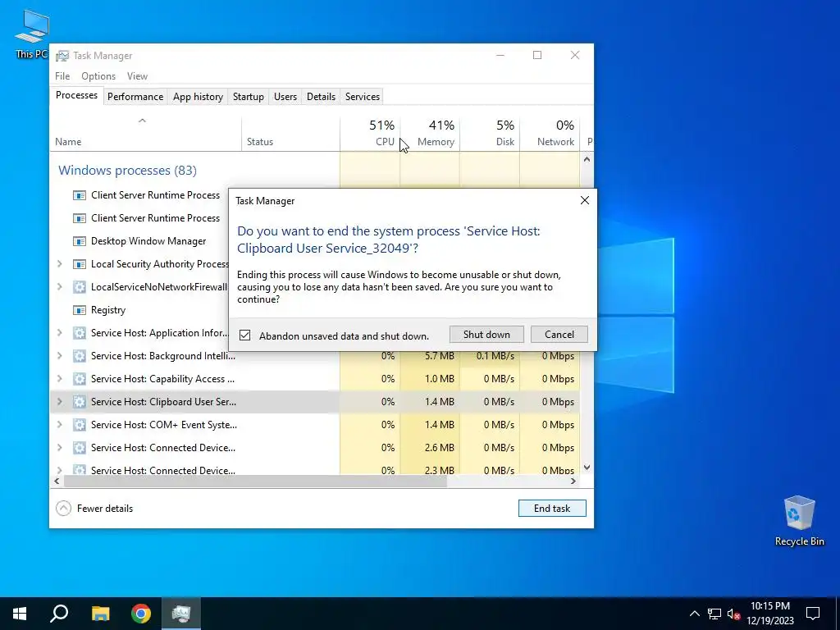840x630 pixels.
Task: Expand Service Host: Application Information row
Action: [59, 333]
